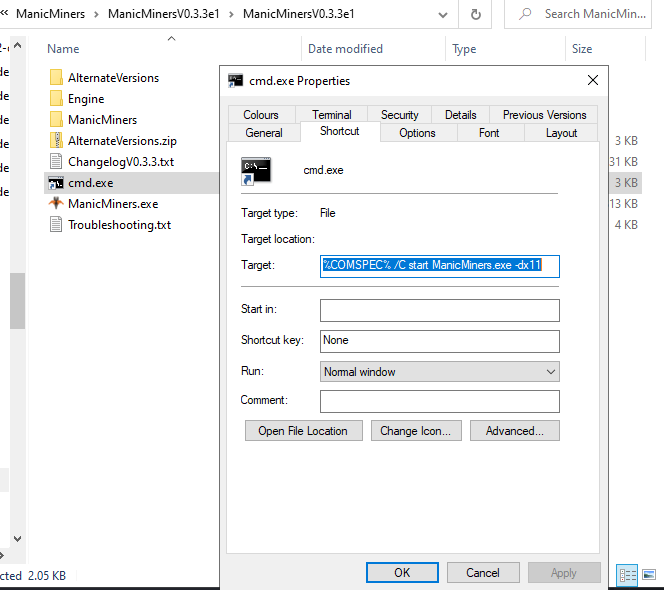Click the Troubleshooting.txt document icon
Image resolution: width=664 pixels, height=590 pixels.
[x=56, y=224]
